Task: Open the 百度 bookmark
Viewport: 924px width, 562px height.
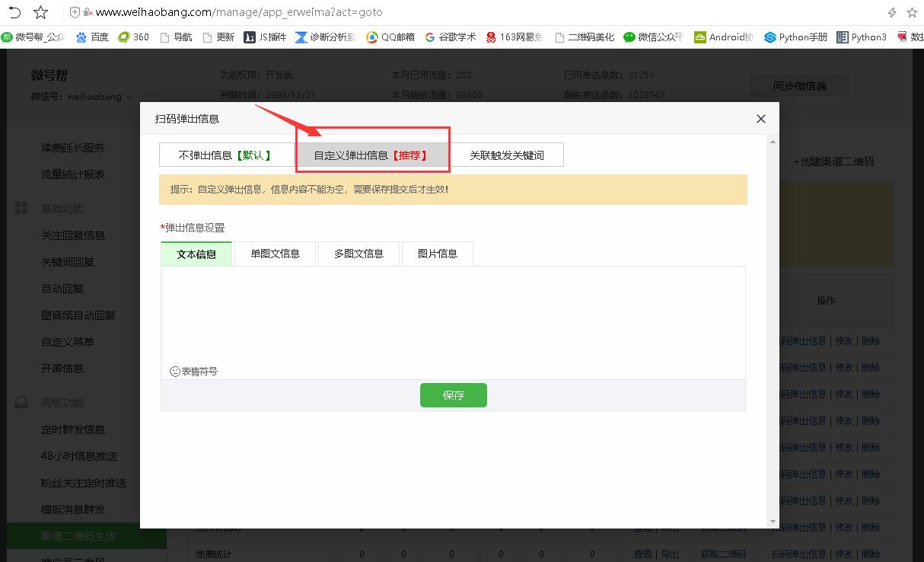Action: click(x=92, y=37)
